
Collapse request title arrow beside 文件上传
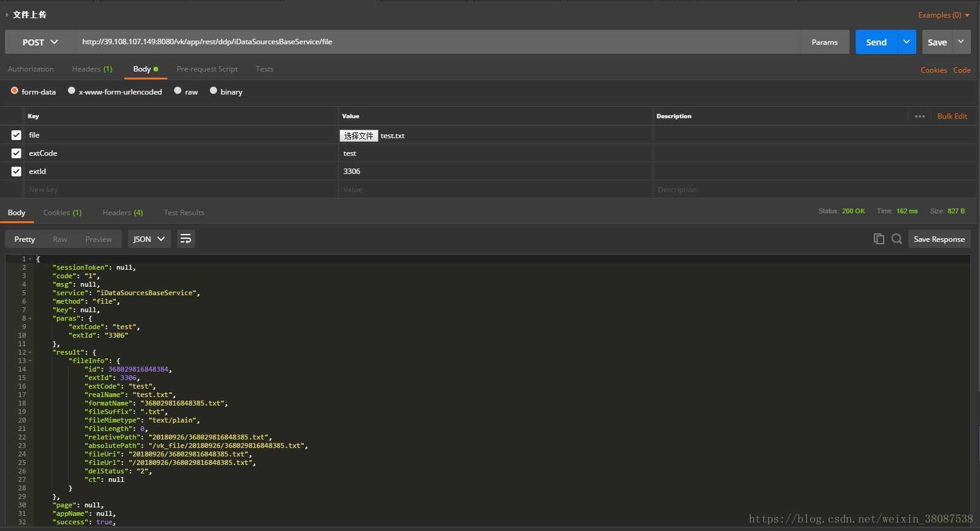pyautogui.click(x=7, y=15)
